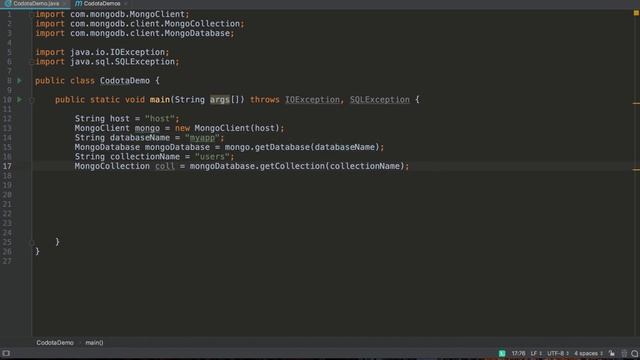Click the highlighted args parameter
This screenshot has height=360, width=640.
click(x=220, y=100)
